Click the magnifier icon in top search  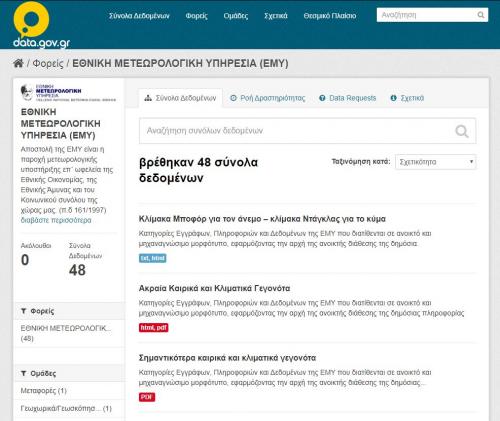point(480,15)
